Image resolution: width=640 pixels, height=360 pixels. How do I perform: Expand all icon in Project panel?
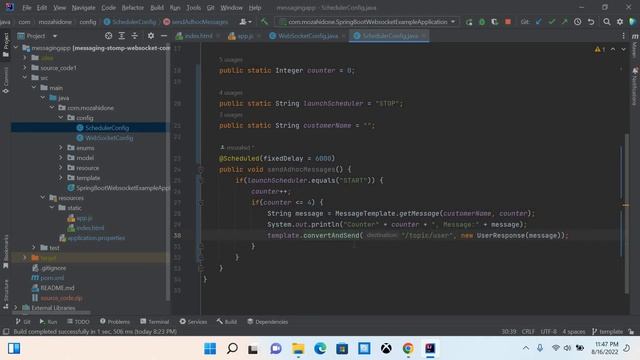click(x=122, y=36)
